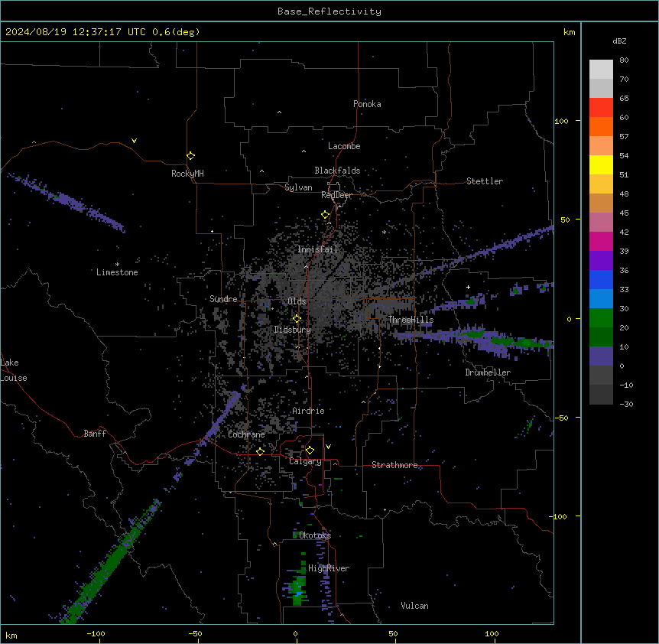659x644 pixels.
Task: Click the yellow diamond marker above Calgary
Action: [310, 450]
